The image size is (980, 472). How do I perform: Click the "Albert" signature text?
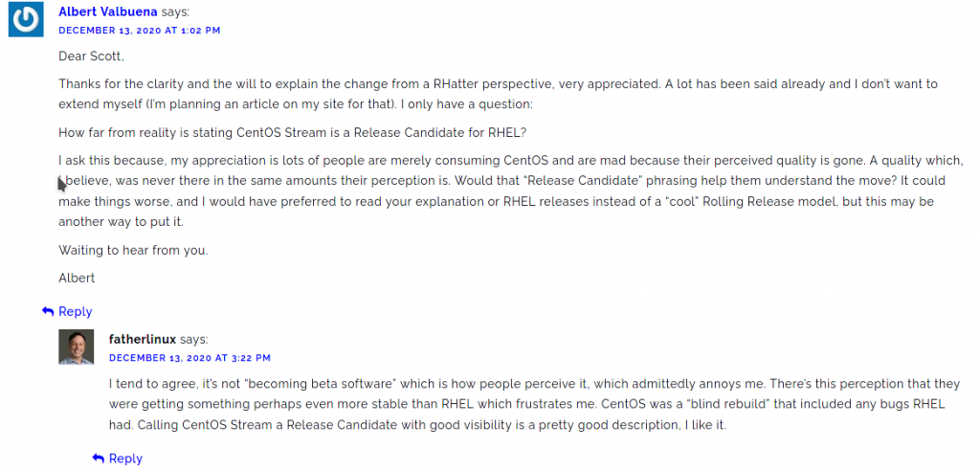pyautogui.click(x=77, y=278)
